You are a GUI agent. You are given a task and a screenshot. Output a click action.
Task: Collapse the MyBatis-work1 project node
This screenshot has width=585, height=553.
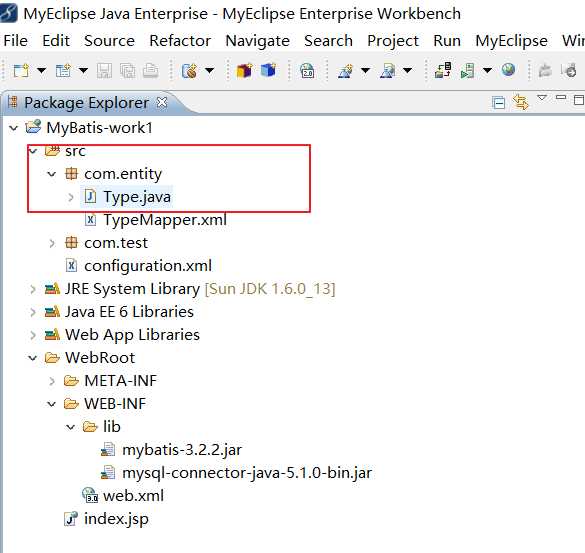pos(13,128)
